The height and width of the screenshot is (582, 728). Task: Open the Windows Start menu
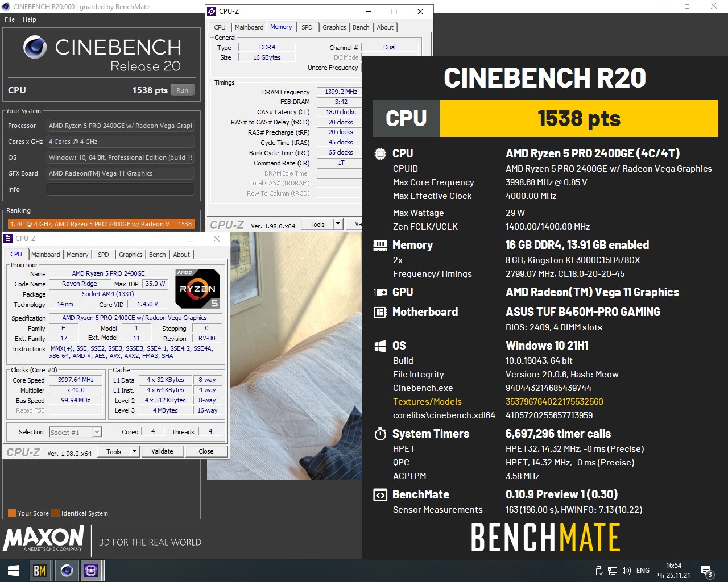(x=14, y=570)
